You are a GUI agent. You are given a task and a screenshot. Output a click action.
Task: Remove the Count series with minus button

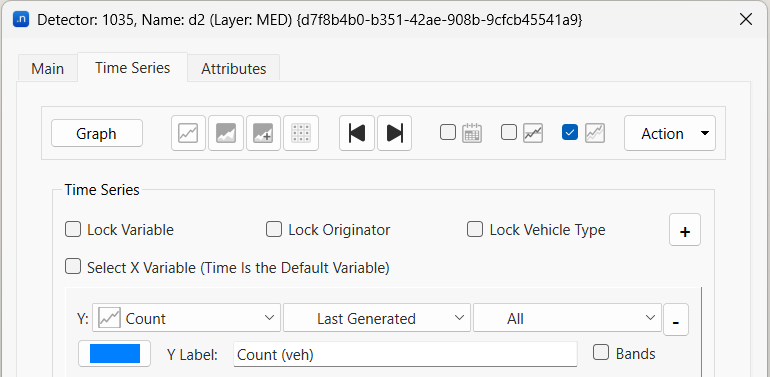[x=676, y=320]
